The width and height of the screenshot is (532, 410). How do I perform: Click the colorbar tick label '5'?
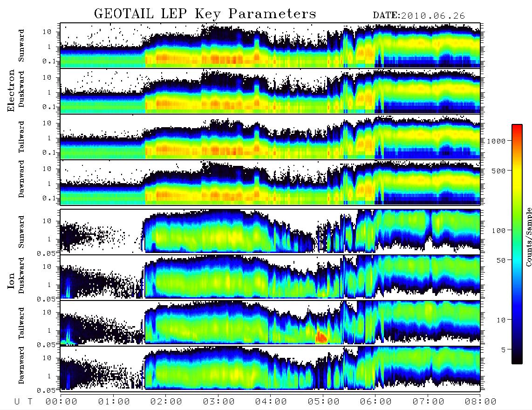pos(504,349)
